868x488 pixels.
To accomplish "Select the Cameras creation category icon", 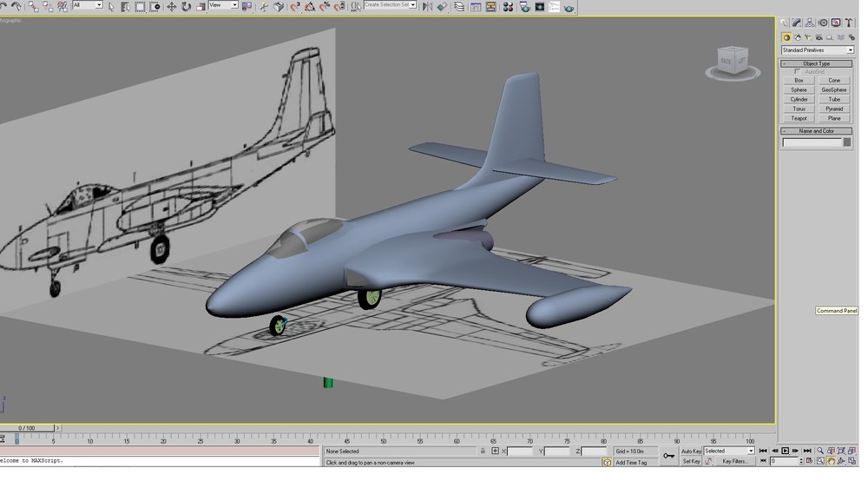I will coord(819,37).
